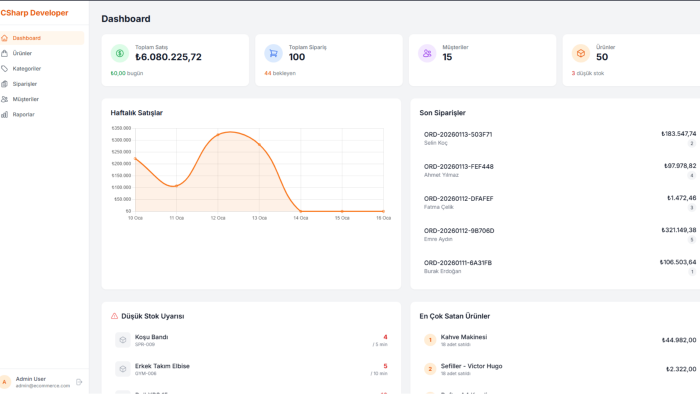Screen dimensions: 700x394
Task: Click the Toplam Sipariş count 100
Action: tap(297, 57)
